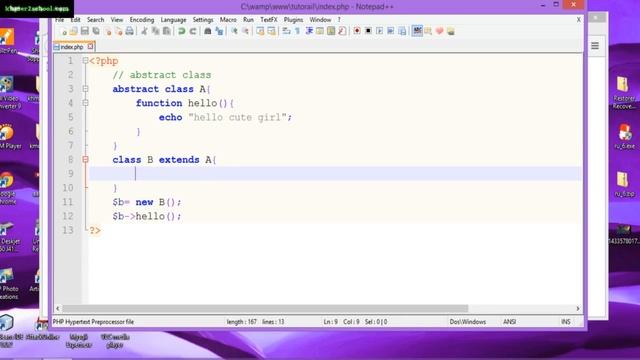
Task: Click the Restorer Recovery desktop folder icon
Action: (x=624, y=93)
